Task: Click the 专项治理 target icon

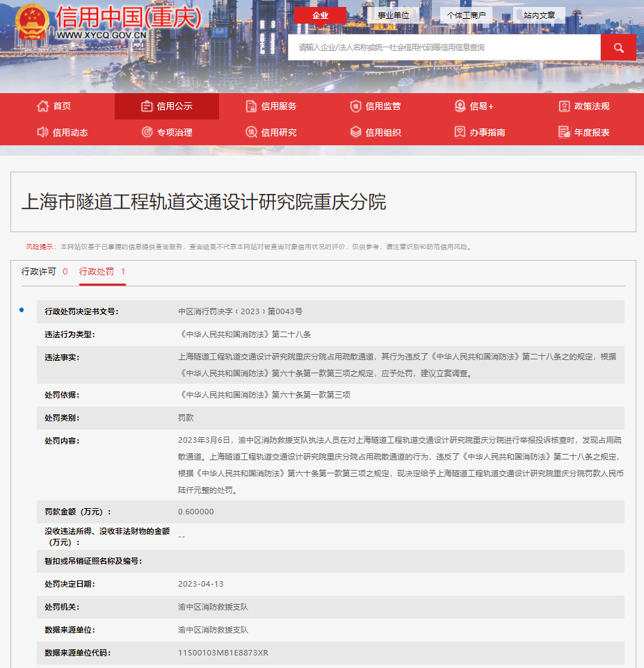Action: [147, 132]
